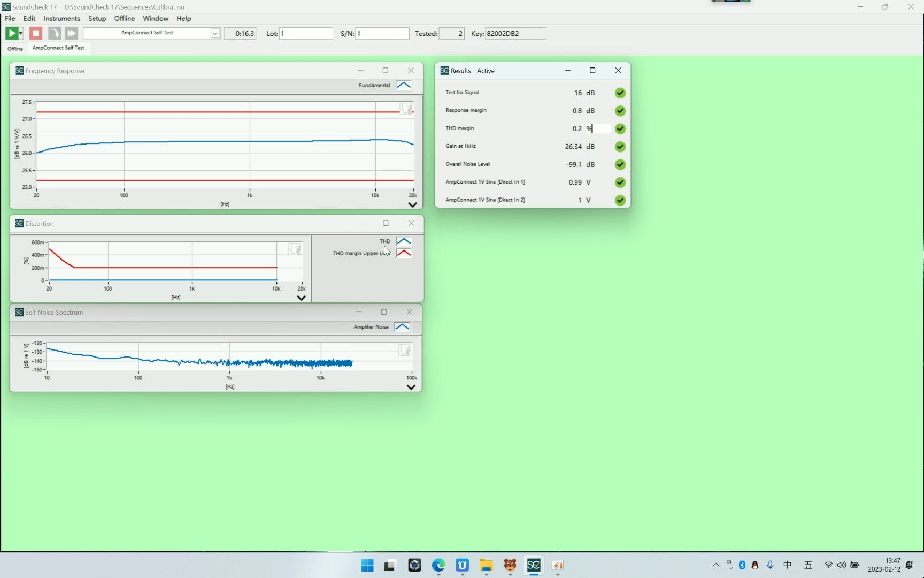Expand the Distortion graph options chevron
Viewport: 924px width, 578px height.
click(301, 298)
